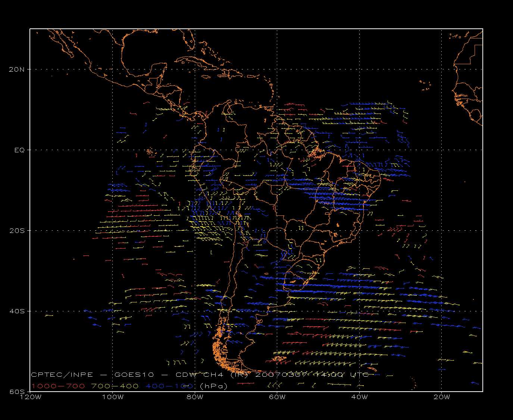Click the (hPa) unit label
This screenshot has height=420, width=513.
click(214, 386)
